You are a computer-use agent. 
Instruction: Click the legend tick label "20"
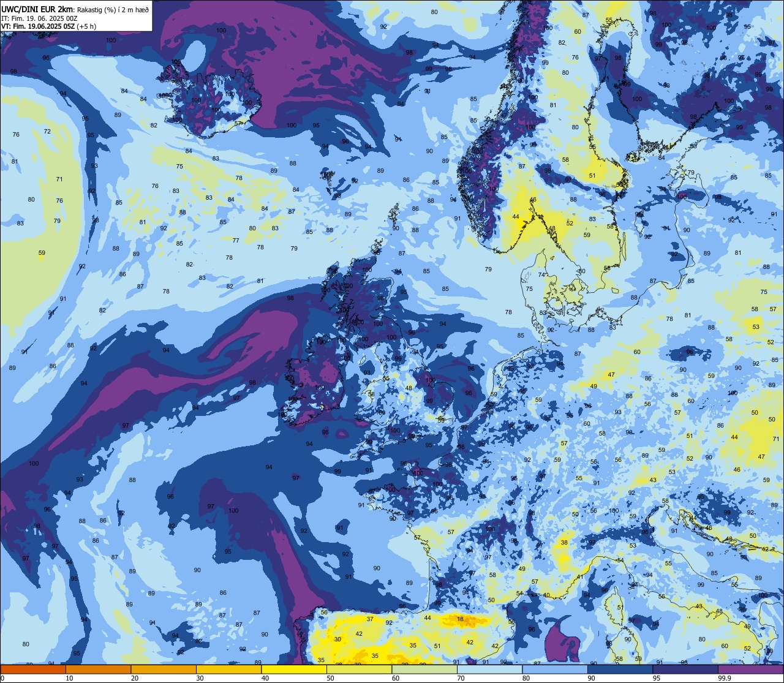134,678
